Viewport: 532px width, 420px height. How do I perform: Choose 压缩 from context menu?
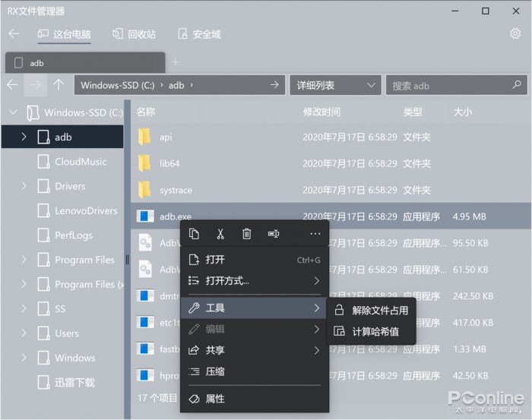(x=255, y=371)
